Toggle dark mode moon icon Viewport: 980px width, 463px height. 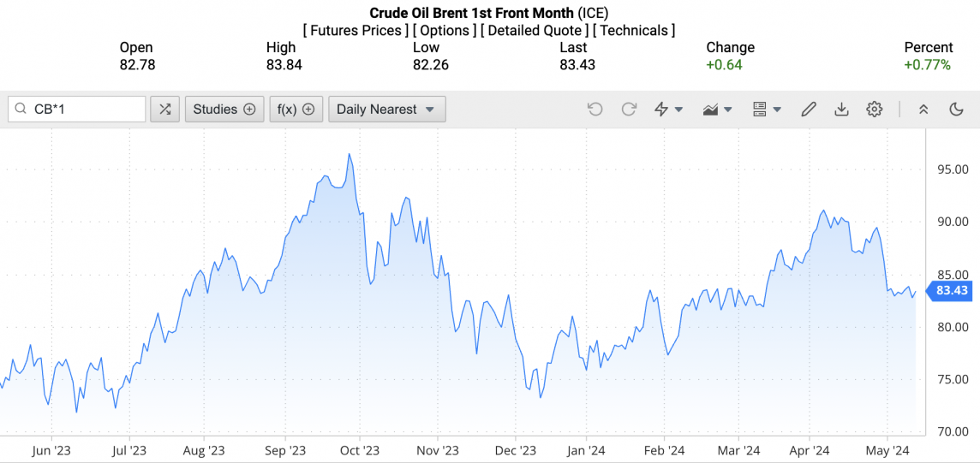click(957, 109)
